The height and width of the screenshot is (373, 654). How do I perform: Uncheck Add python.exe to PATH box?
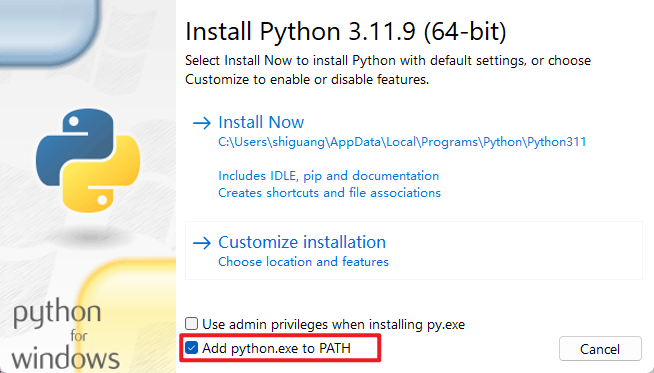pos(191,348)
